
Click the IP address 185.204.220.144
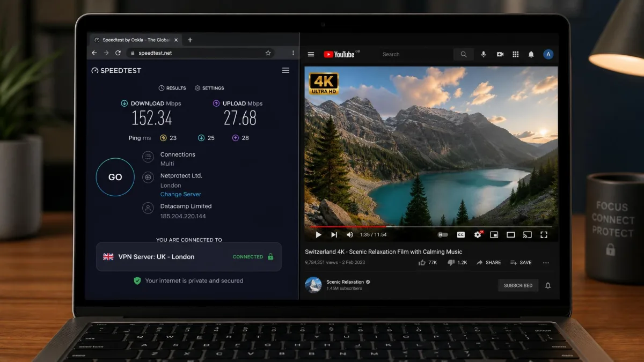(183, 216)
